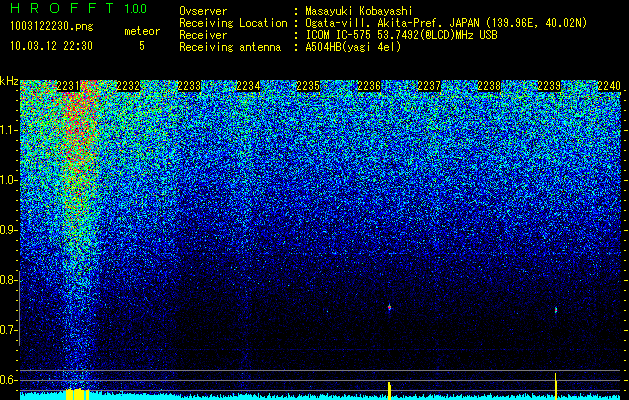
Task: Click the 2231 time marker
Action: tap(69, 86)
